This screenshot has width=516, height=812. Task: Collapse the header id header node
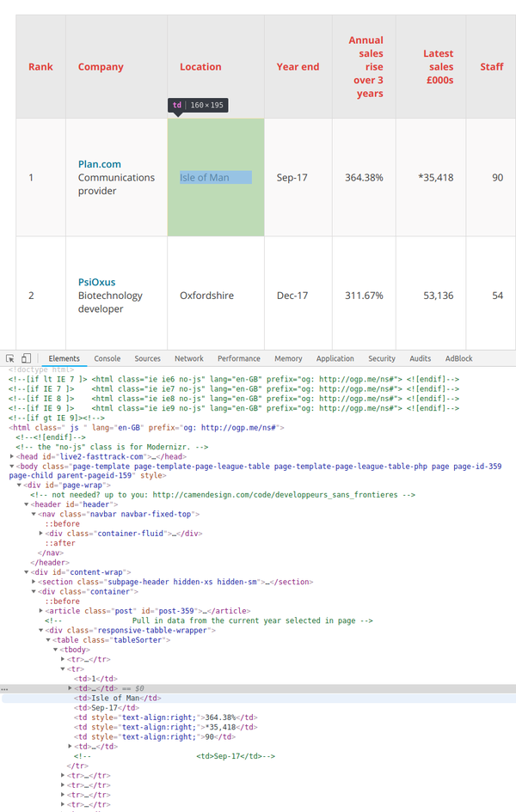[x=27, y=504]
